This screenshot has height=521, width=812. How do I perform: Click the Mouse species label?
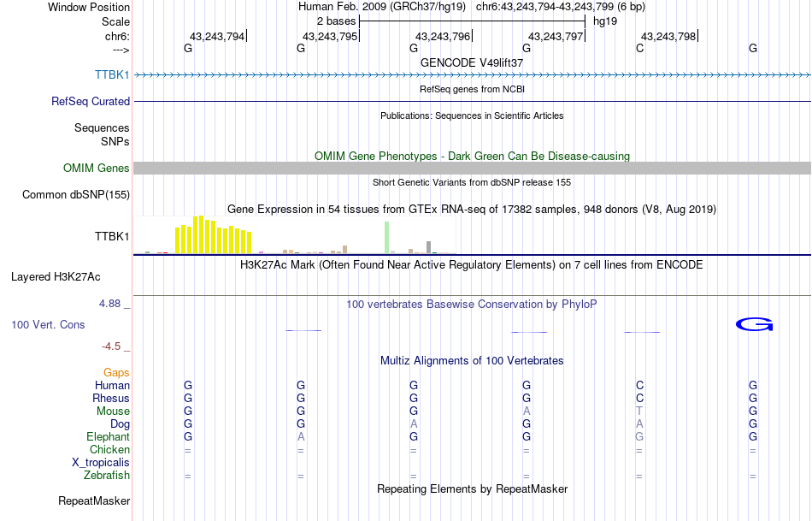click(x=113, y=411)
